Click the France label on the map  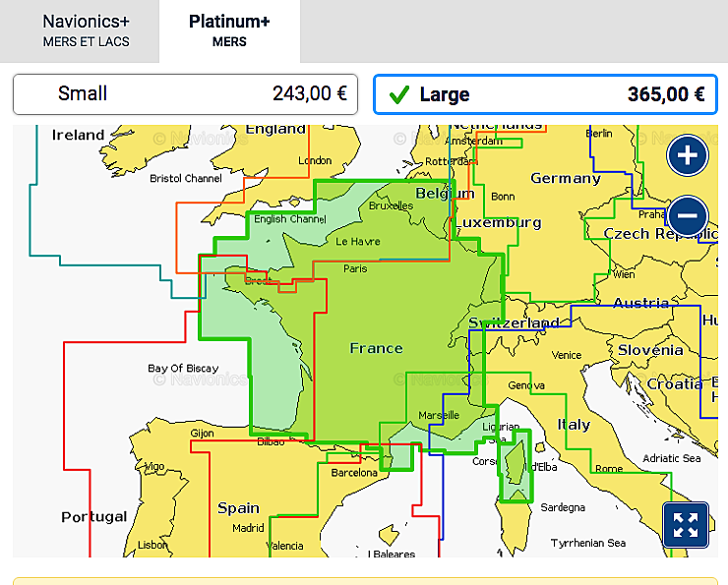(x=376, y=348)
